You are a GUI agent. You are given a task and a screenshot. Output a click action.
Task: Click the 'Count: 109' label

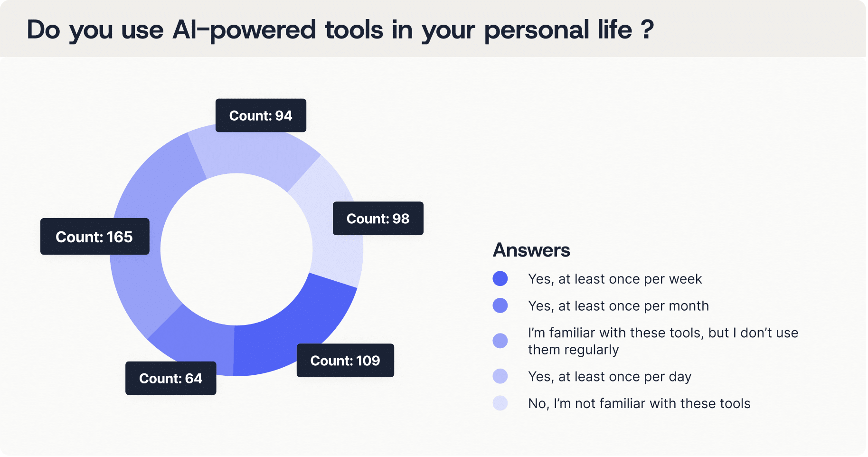pyautogui.click(x=345, y=361)
